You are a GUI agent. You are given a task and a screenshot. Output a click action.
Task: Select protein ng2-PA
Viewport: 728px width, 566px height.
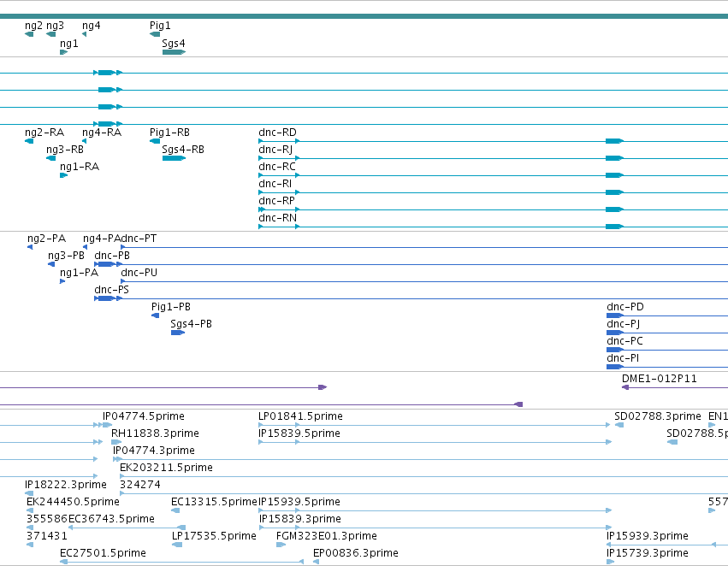point(46,239)
